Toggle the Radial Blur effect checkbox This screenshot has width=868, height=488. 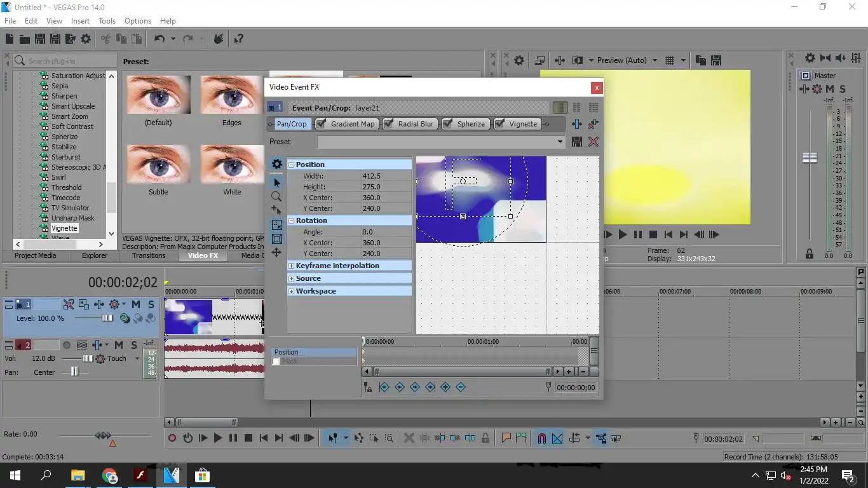[x=388, y=124]
